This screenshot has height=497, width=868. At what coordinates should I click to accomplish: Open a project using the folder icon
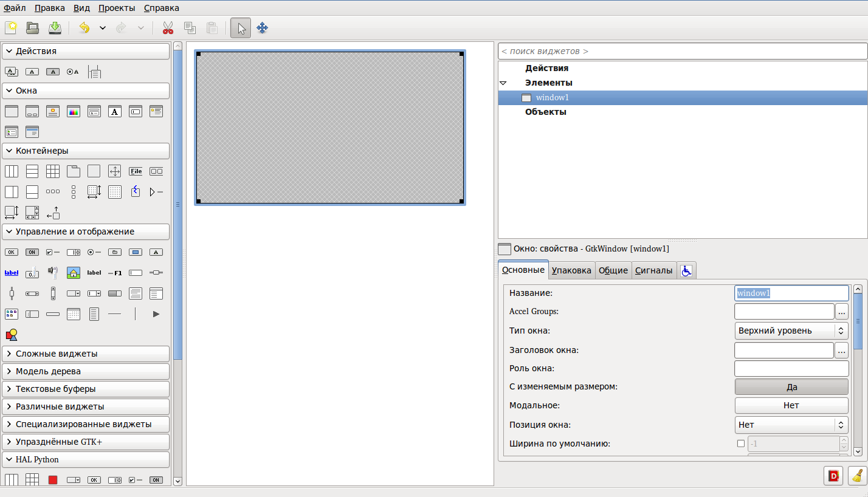pyautogui.click(x=33, y=28)
